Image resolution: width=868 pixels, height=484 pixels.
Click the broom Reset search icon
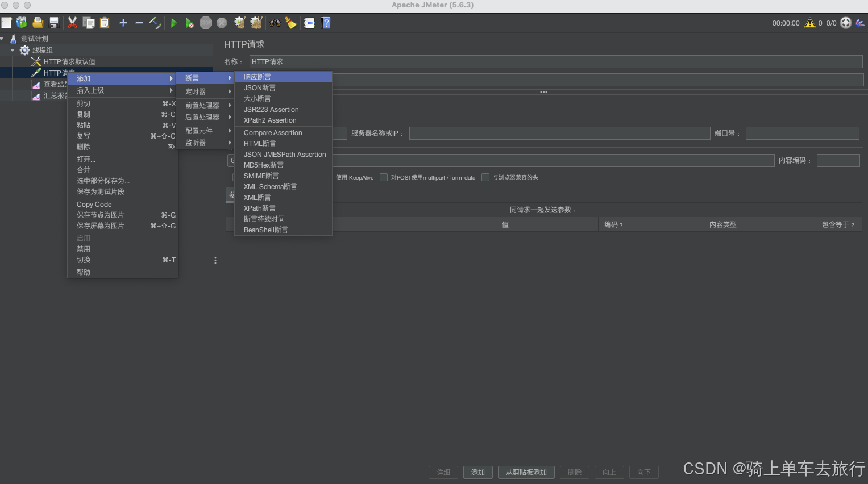pos(291,23)
